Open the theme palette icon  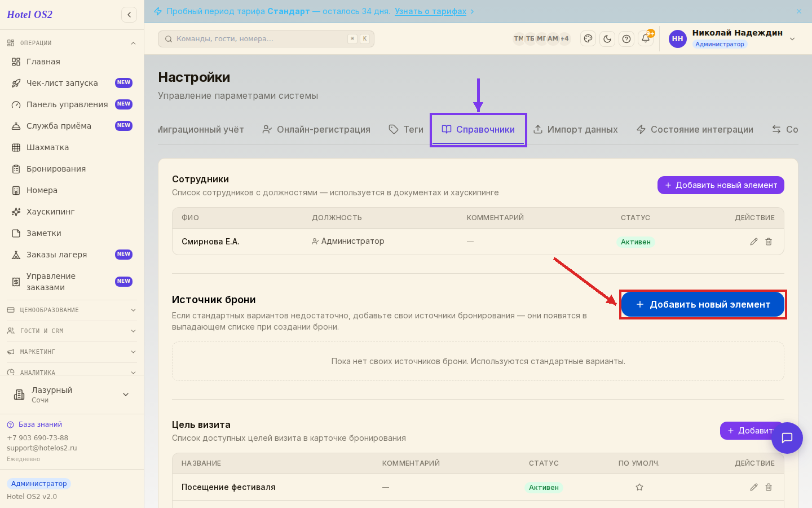pyautogui.click(x=588, y=39)
